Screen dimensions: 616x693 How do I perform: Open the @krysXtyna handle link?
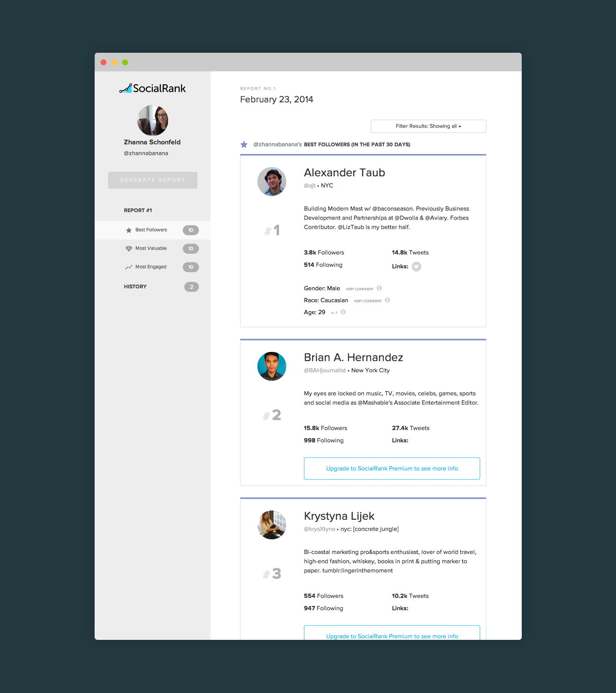click(320, 529)
